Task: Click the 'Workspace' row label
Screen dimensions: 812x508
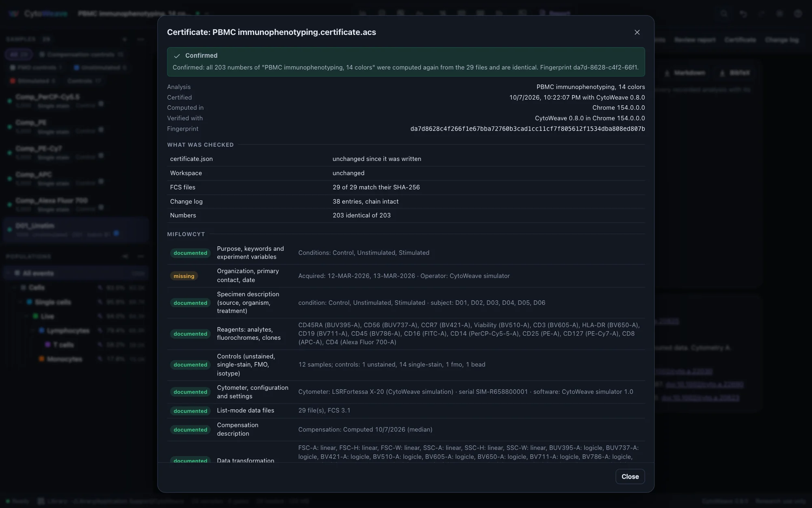Action: tap(186, 173)
